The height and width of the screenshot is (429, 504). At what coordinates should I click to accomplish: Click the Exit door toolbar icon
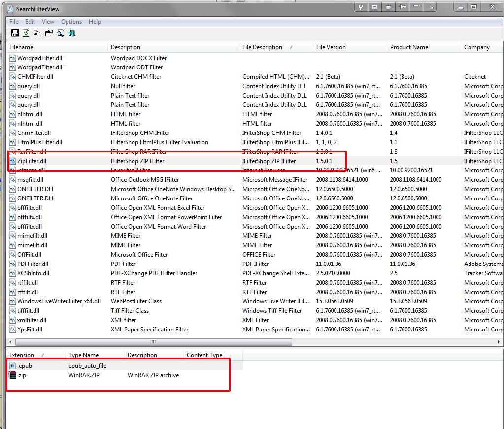(x=71, y=33)
